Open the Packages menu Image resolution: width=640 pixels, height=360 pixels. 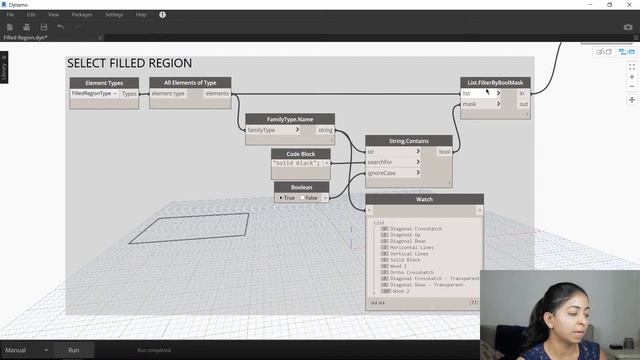[x=82, y=15]
